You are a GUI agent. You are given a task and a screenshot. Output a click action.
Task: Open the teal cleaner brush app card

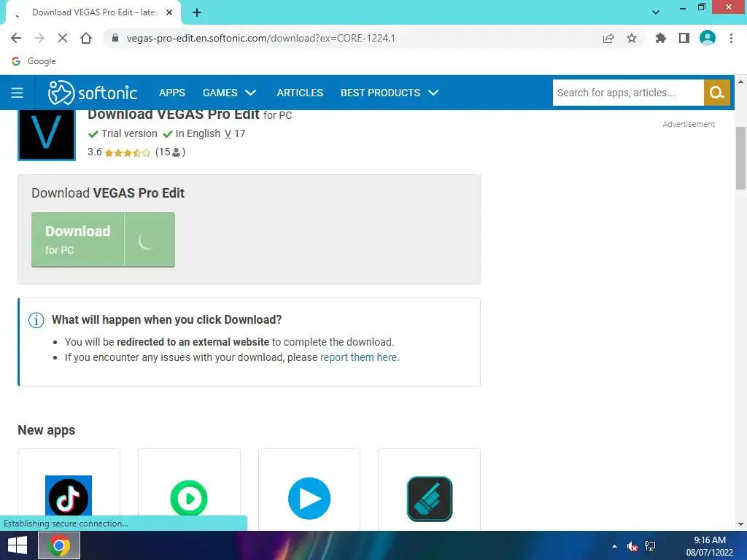(429, 489)
